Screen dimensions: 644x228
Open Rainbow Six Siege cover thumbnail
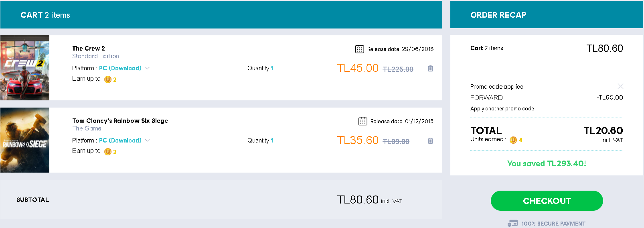tap(25, 140)
